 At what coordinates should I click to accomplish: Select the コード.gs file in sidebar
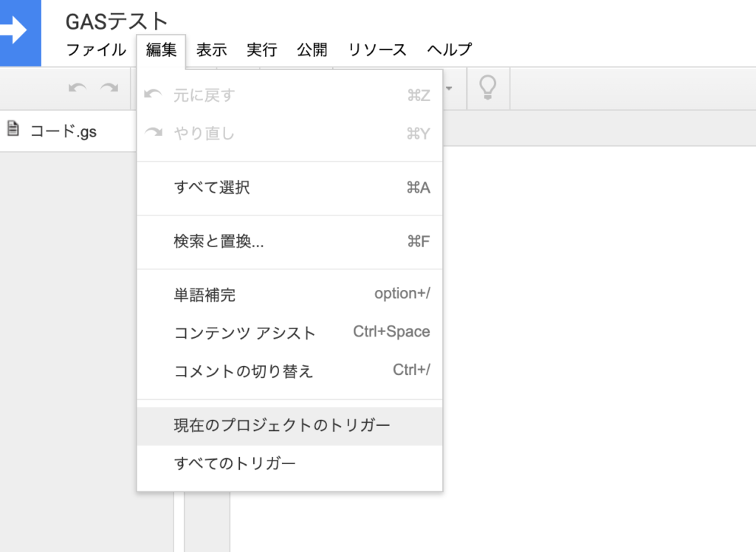68,131
